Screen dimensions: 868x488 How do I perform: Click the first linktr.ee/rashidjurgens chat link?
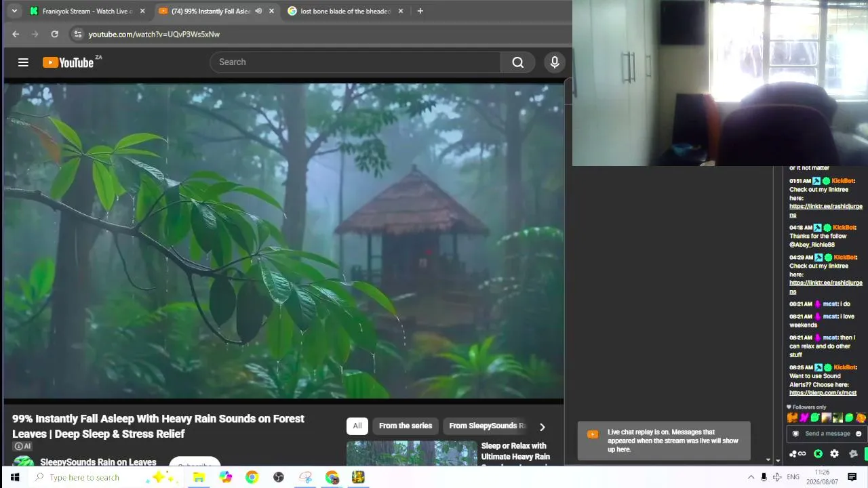tap(826, 211)
